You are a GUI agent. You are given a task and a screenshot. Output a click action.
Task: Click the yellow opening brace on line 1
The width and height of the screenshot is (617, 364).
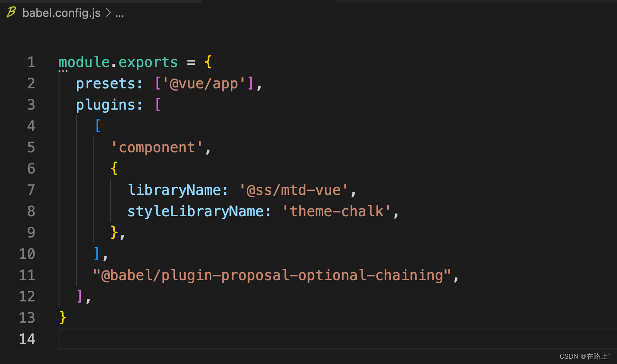pos(208,62)
